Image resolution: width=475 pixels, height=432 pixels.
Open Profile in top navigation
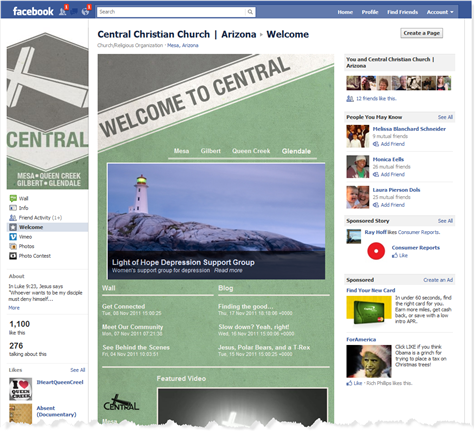click(370, 12)
